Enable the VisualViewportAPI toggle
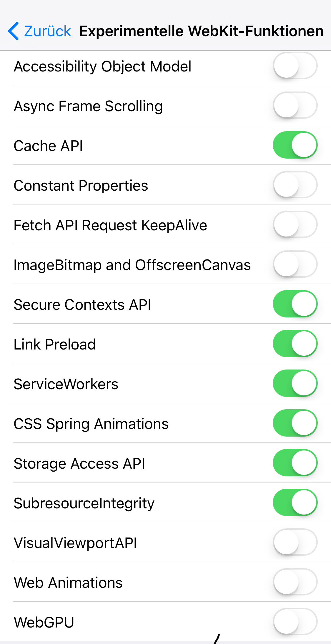331x644 pixels. pyautogui.click(x=295, y=542)
